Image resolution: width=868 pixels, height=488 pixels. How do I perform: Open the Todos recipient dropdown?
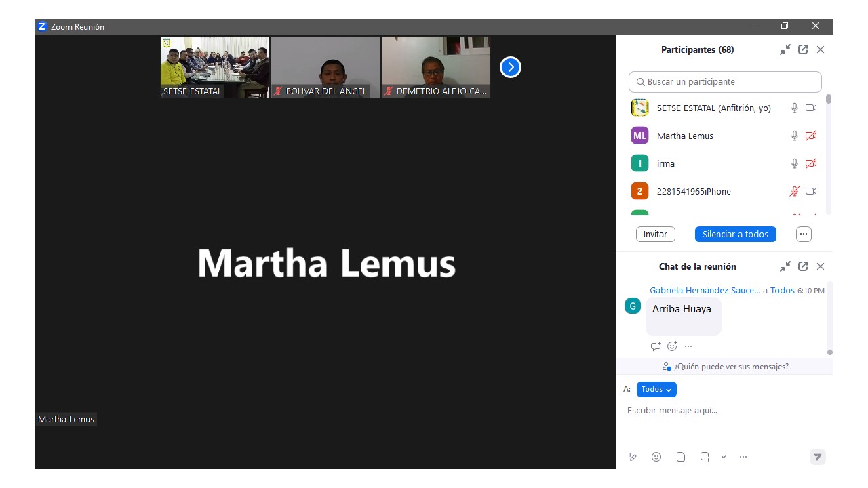(x=656, y=389)
